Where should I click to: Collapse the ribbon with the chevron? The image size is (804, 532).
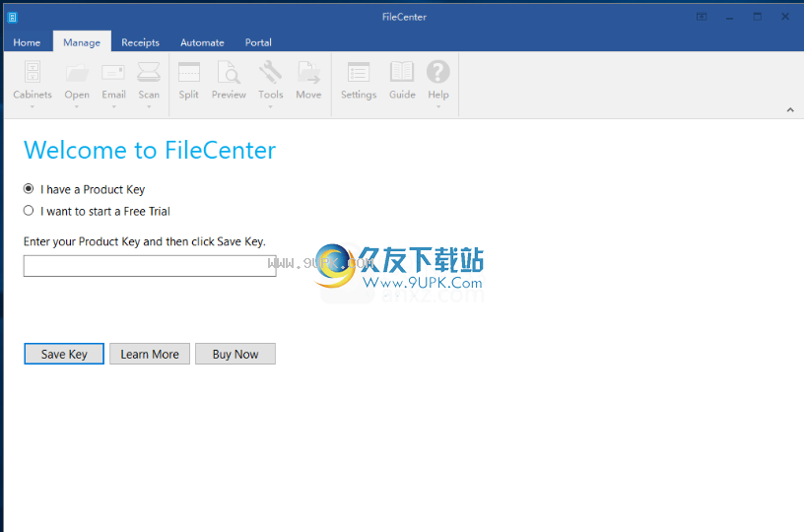point(790,109)
